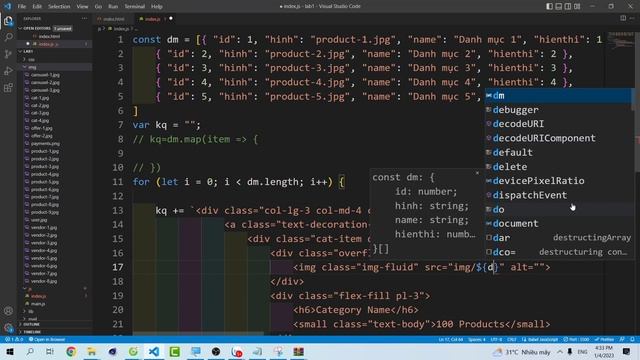Click Babel JavaScript language mode
Screen dimensions: 640x360
click(540, 339)
